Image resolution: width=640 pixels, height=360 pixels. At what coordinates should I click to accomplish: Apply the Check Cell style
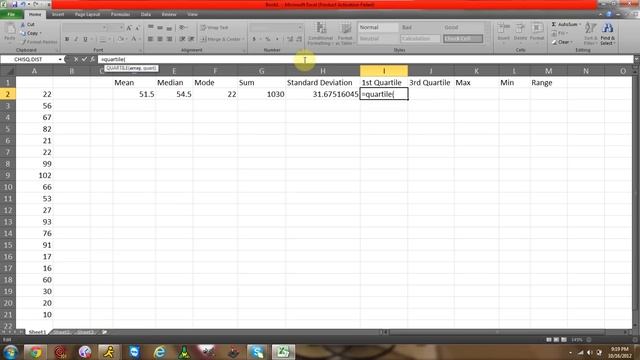463,39
